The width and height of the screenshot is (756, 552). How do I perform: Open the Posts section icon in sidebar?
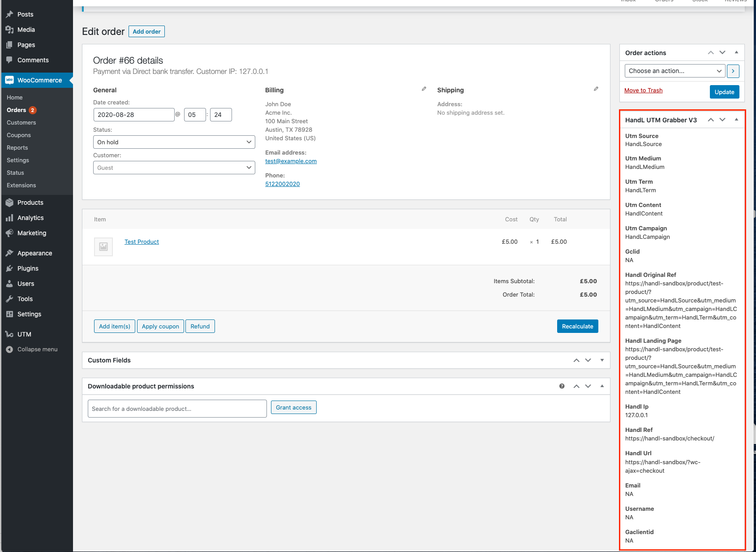click(x=10, y=14)
